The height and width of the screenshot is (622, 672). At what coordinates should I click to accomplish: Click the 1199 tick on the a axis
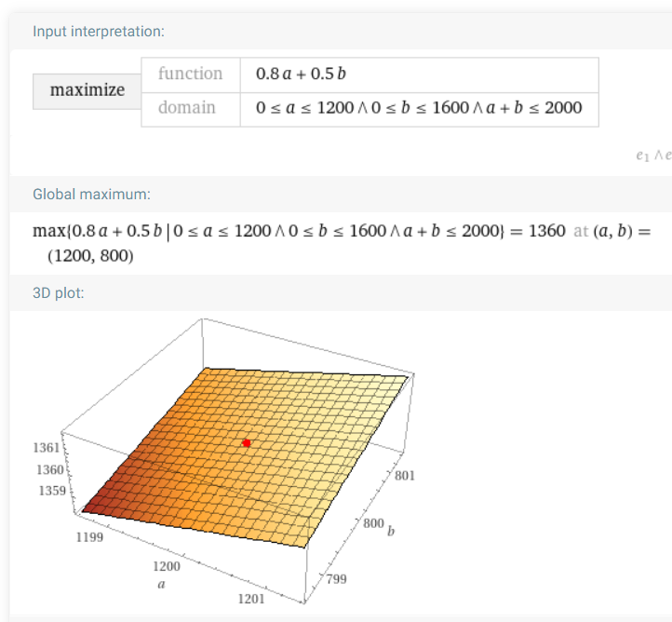(x=89, y=537)
